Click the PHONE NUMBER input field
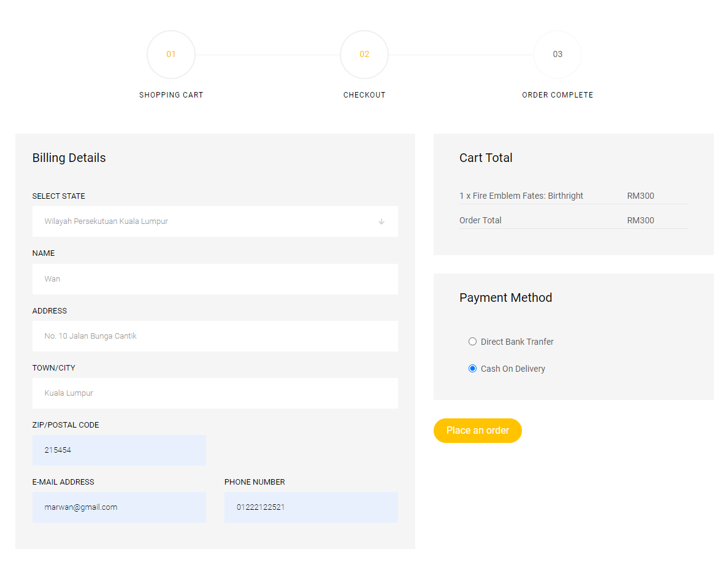The height and width of the screenshot is (565, 728). tap(311, 507)
